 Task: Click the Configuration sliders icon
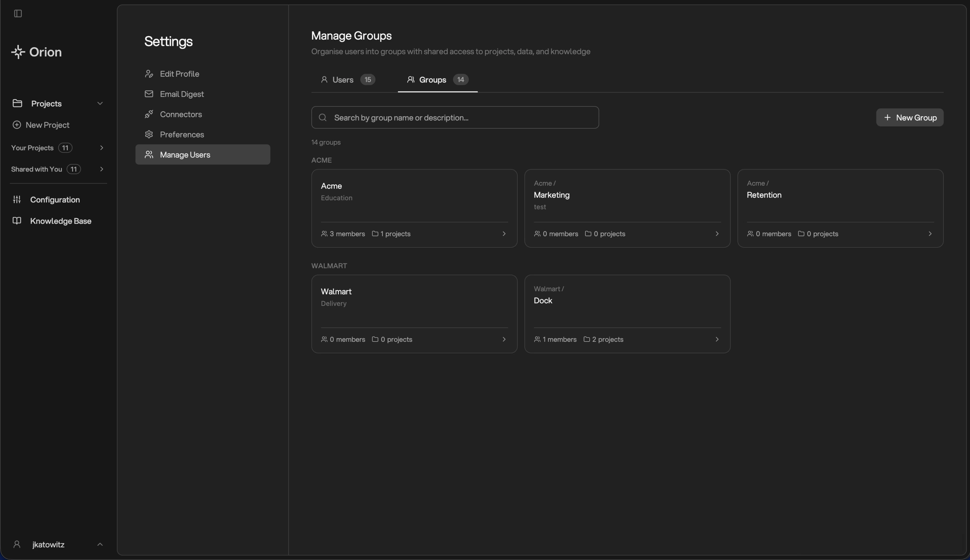pyautogui.click(x=17, y=199)
